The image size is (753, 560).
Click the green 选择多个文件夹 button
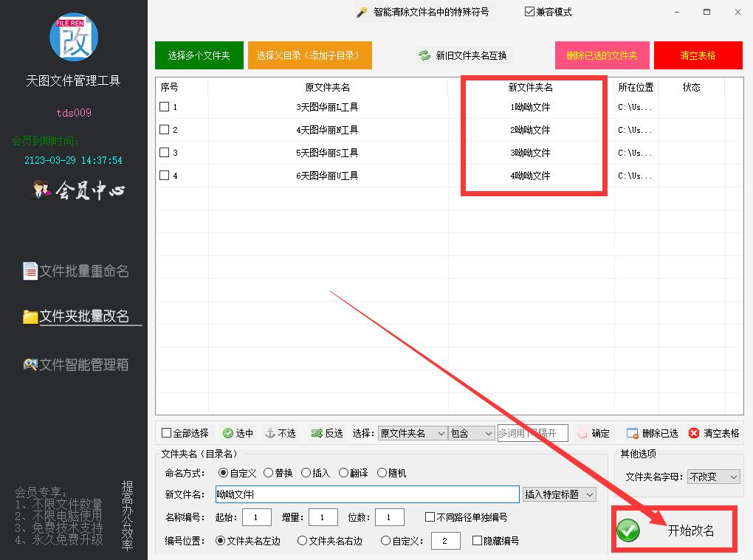click(199, 55)
